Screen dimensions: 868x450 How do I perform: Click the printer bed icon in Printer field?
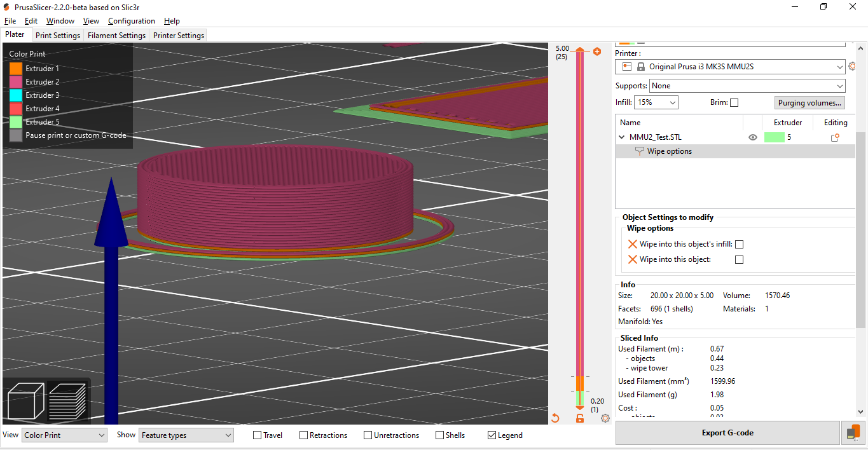[x=626, y=67]
